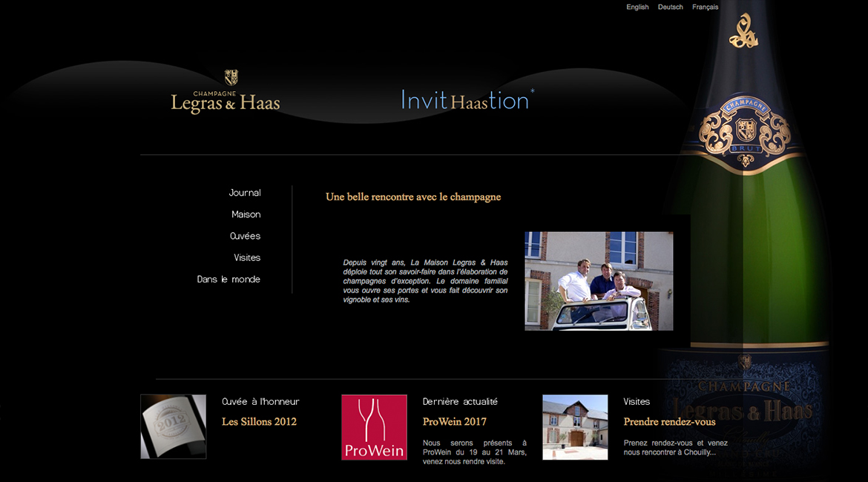Image resolution: width=868 pixels, height=482 pixels.
Task: Click the paragraph starting Depuis vingt ans
Action: pos(425,281)
